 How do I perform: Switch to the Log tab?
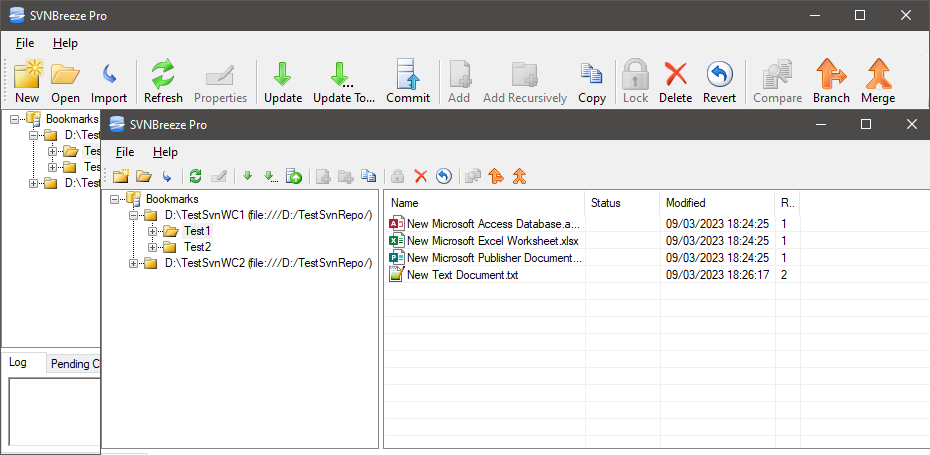point(18,362)
